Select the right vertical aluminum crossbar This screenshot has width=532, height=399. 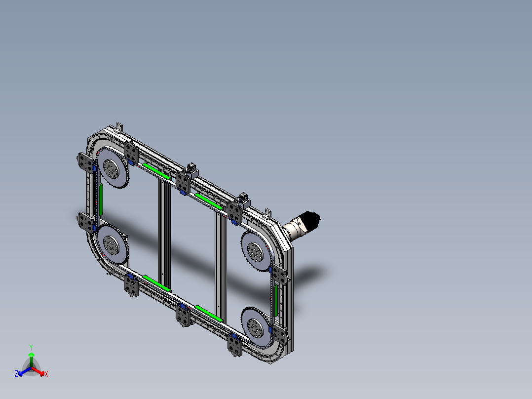tap(221, 265)
